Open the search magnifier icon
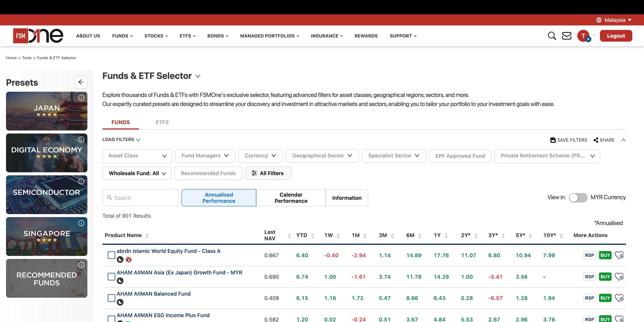Viewport: 644px width, 322px height. click(552, 36)
